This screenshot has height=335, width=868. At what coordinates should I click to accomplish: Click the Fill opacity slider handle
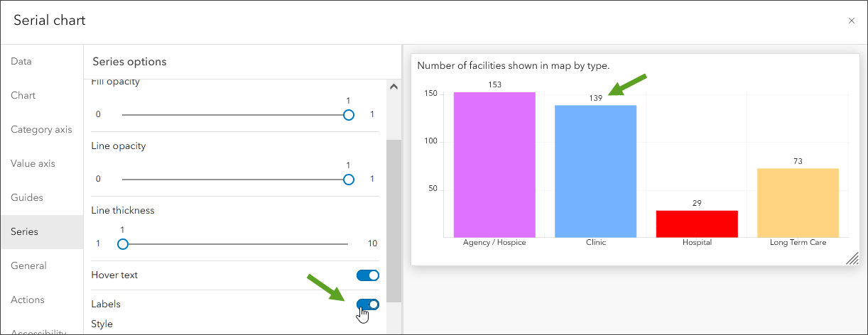(x=348, y=115)
